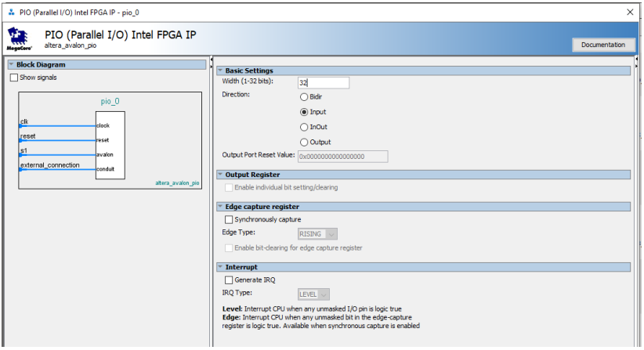Click the s1 signal label in diagram
Image resolution: width=644 pixels, height=350 pixels.
(24, 150)
